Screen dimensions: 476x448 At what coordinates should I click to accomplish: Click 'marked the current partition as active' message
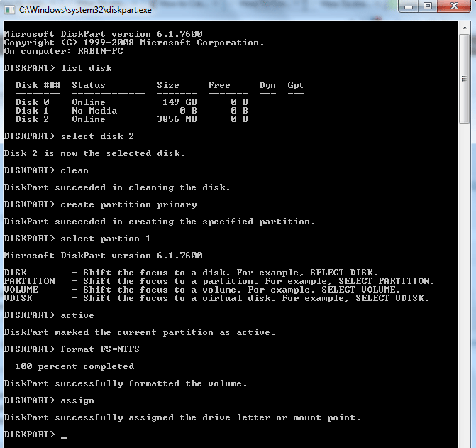click(x=165, y=332)
